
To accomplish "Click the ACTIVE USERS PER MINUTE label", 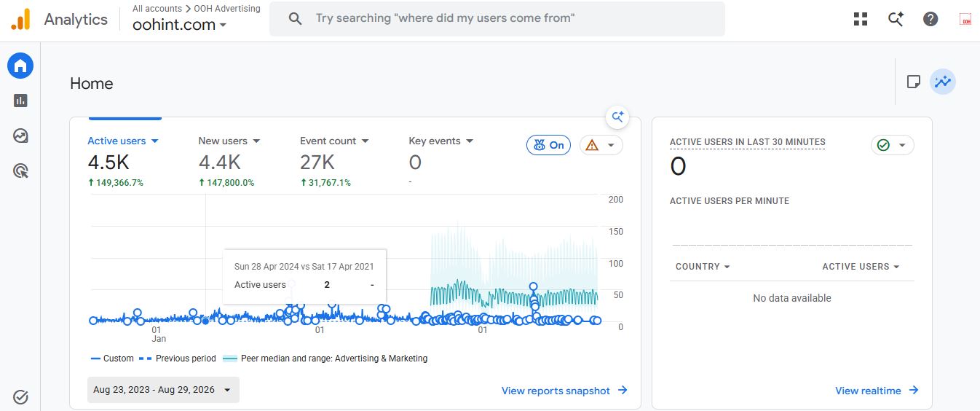I will pos(730,201).
